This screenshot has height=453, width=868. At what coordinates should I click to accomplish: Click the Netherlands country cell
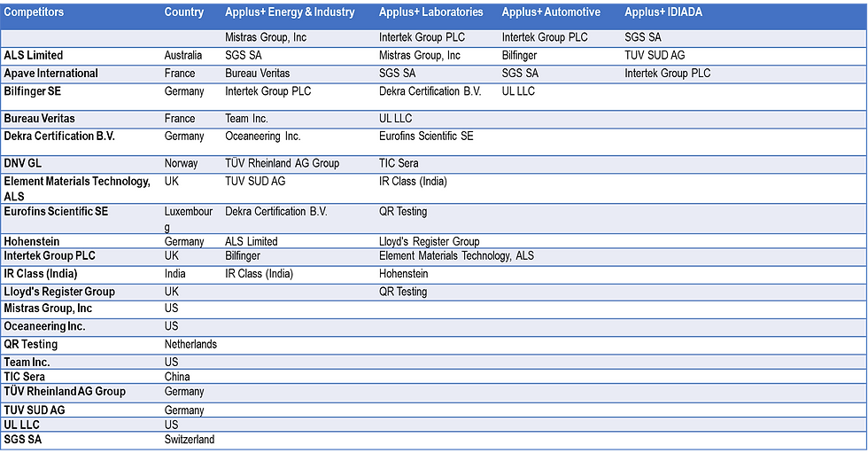pyautogui.click(x=190, y=345)
